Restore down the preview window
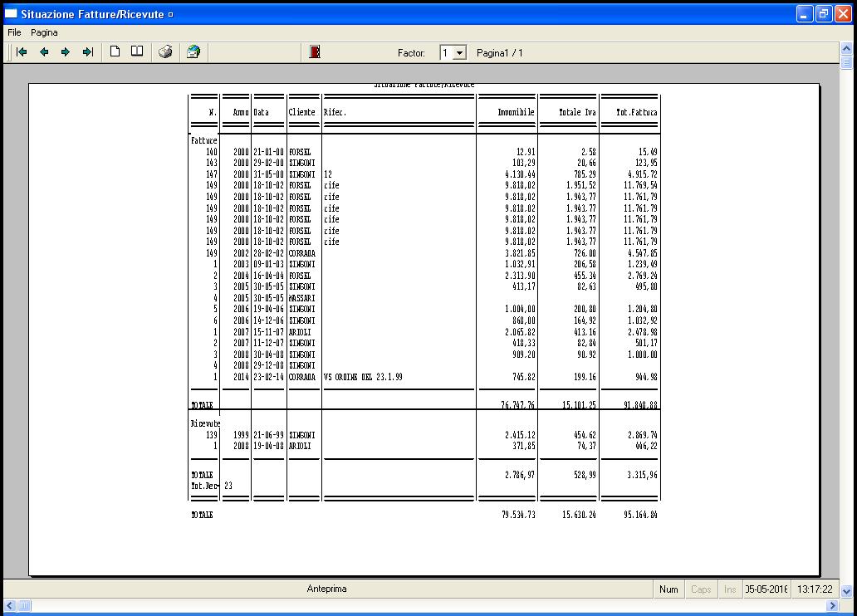 (824, 14)
